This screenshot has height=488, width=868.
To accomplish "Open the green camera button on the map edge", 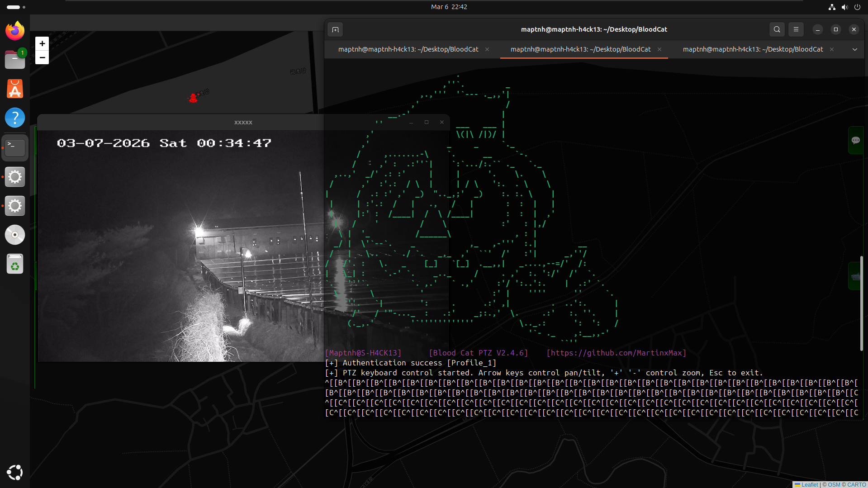I will [x=856, y=276].
